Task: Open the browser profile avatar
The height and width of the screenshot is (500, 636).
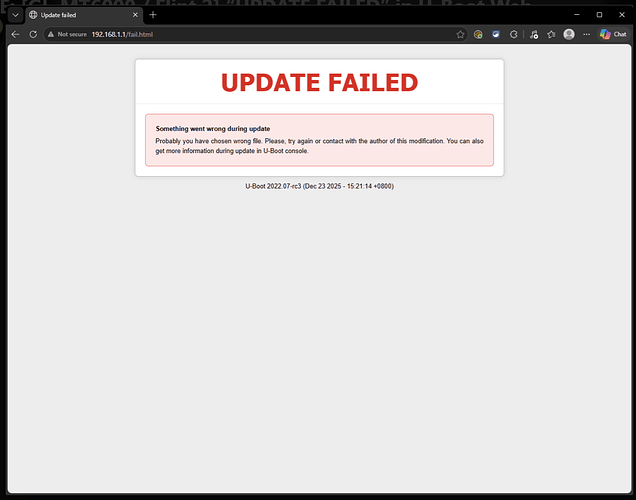Action: pos(569,34)
